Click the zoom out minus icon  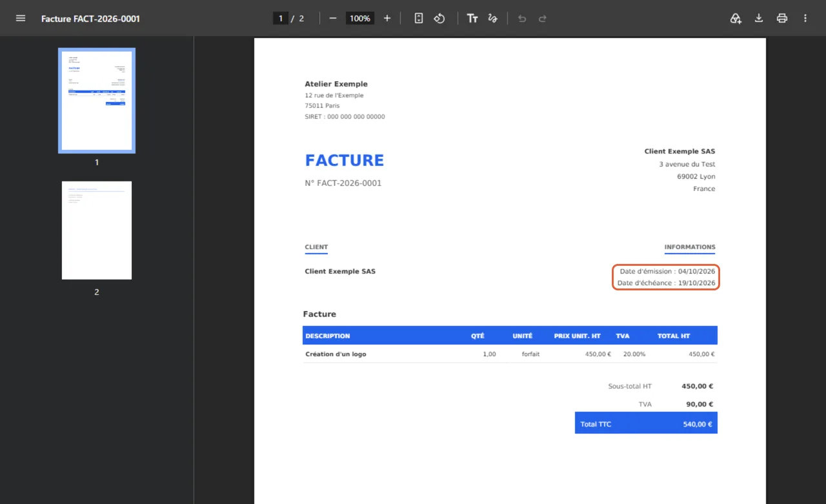coord(333,18)
